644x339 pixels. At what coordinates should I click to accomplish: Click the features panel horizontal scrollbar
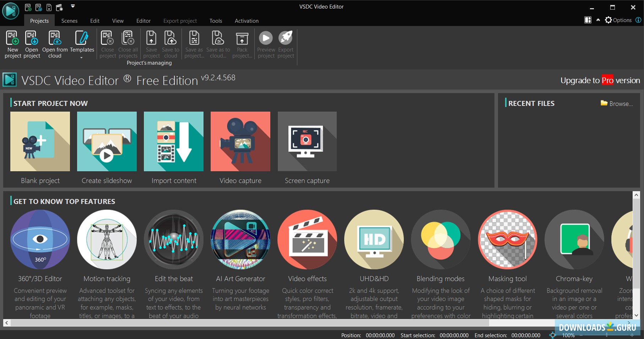249,323
